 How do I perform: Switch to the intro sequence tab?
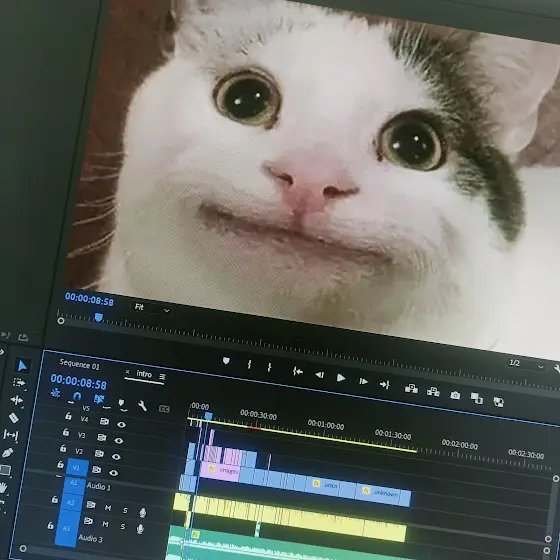tap(144, 374)
